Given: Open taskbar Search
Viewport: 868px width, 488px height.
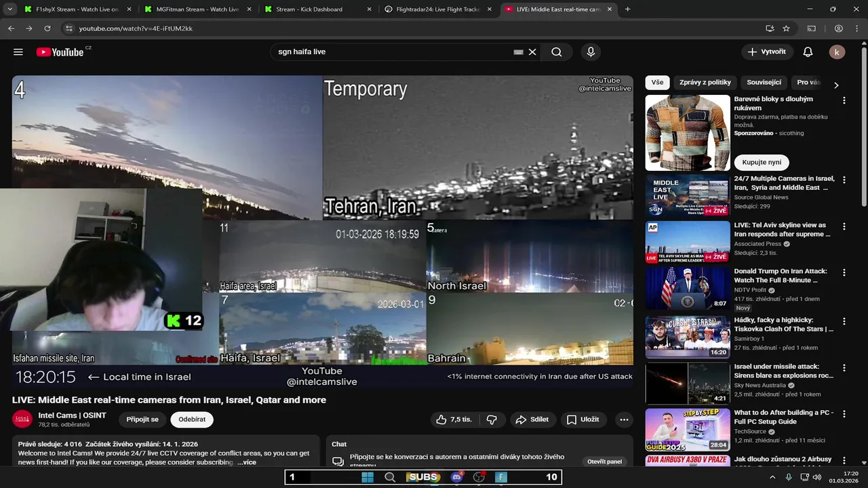Looking at the screenshot, I should click(x=390, y=477).
